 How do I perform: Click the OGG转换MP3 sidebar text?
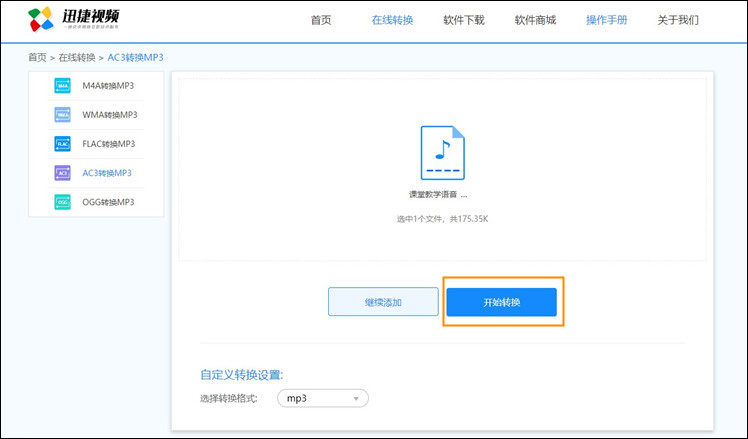(108, 202)
